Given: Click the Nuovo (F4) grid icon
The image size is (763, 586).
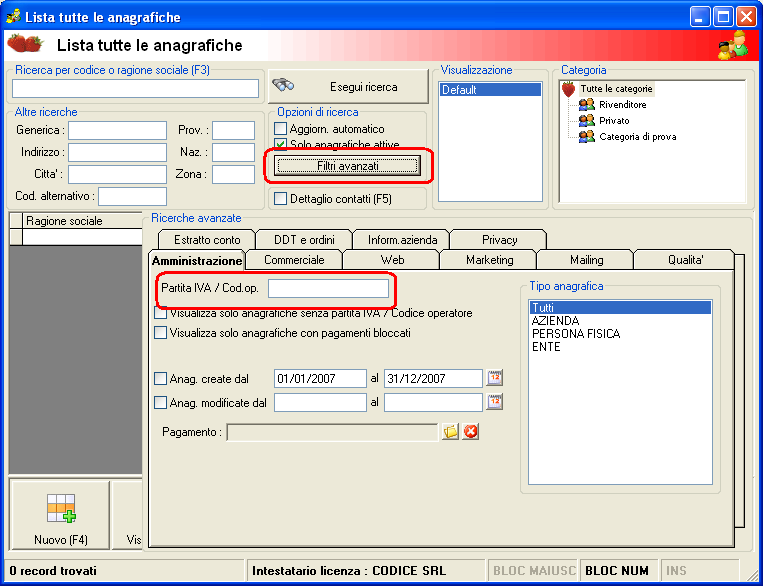Looking at the screenshot, I should 61,509.
